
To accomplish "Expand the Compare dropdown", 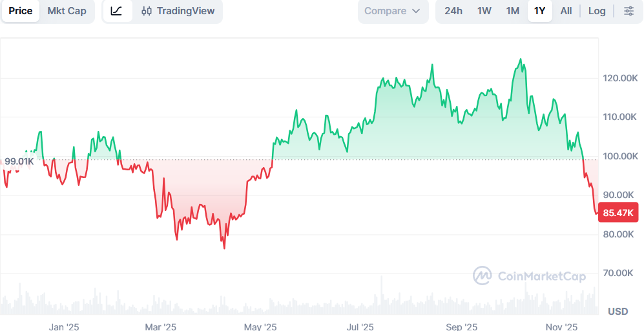I will (x=392, y=11).
